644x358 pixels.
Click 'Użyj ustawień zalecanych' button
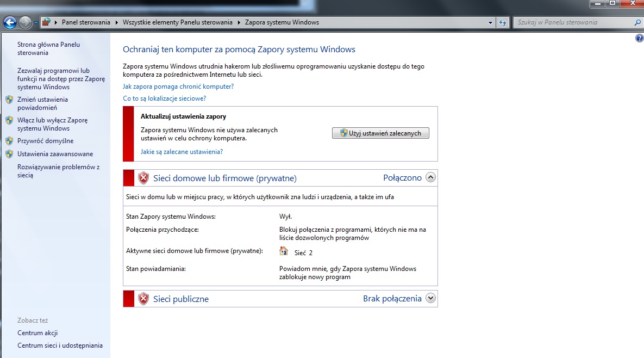pyautogui.click(x=380, y=133)
